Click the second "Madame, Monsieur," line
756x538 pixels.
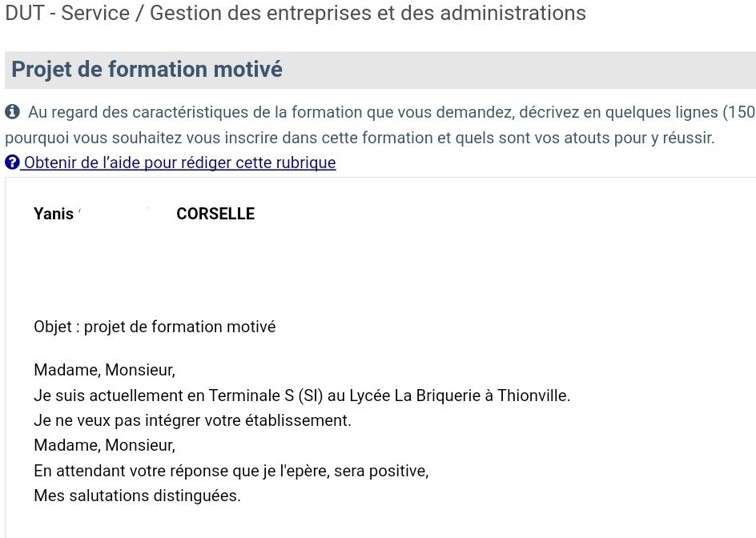104,444
